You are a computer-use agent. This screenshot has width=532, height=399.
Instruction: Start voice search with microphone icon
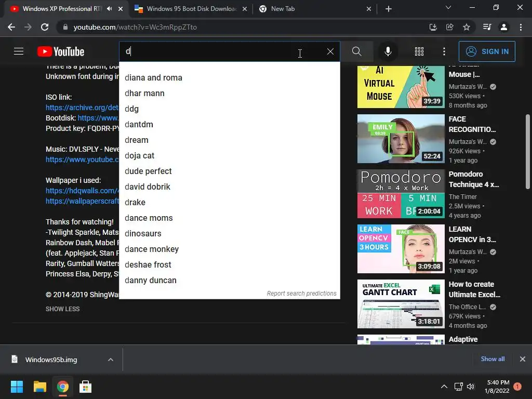[x=388, y=51]
